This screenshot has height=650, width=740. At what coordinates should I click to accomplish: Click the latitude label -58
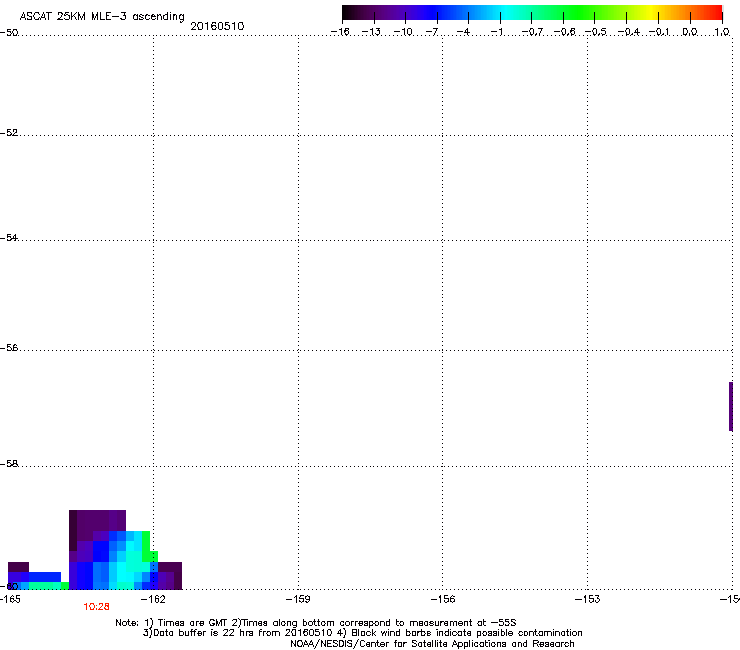coord(9,464)
